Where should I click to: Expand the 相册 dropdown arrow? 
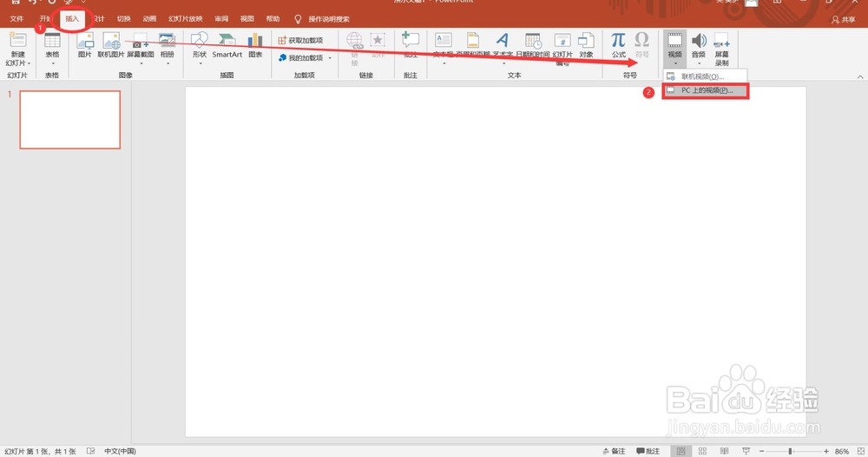168,63
